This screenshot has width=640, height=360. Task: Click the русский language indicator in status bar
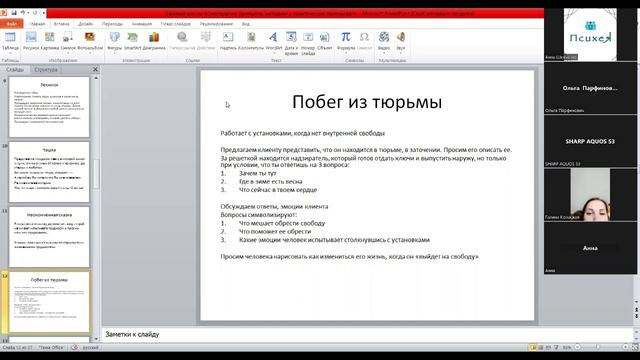[90, 347]
